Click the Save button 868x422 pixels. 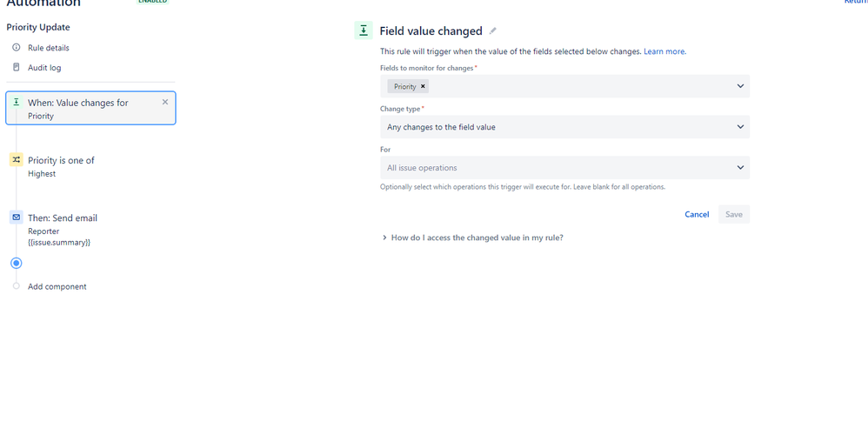[734, 214]
